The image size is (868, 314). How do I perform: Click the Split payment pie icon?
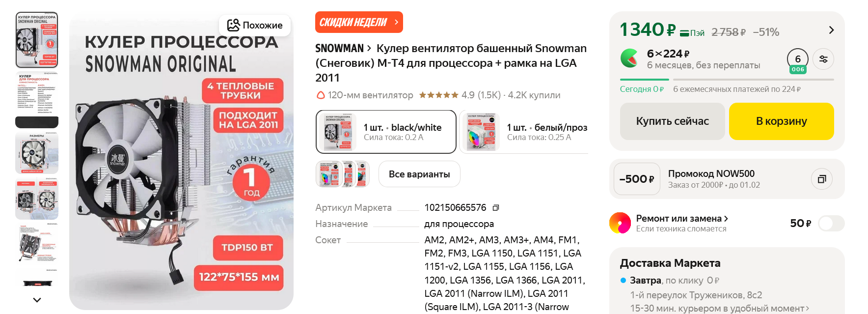(x=629, y=58)
